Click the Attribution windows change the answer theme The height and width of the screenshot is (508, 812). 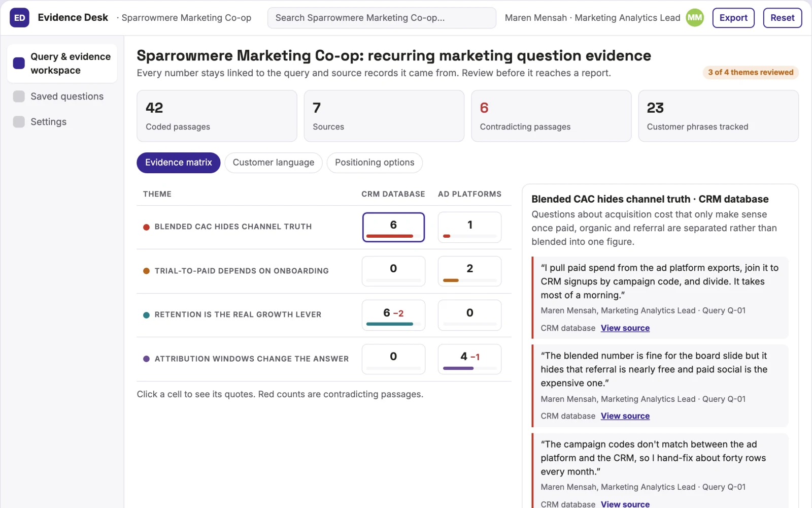(x=252, y=359)
